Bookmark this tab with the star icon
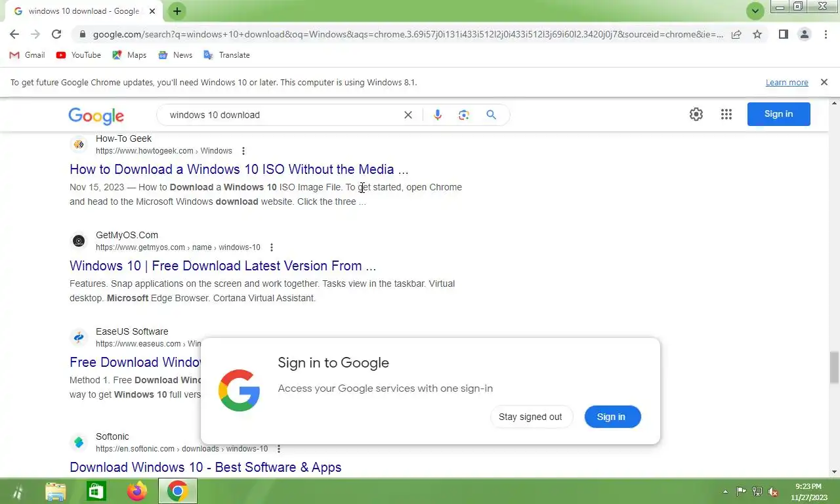This screenshot has height=504, width=840. click(x=757, y=34)
